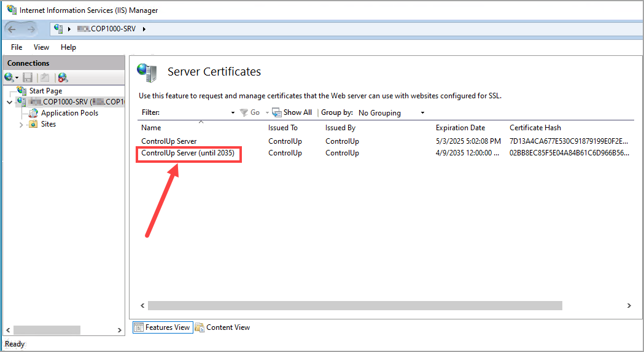
Task: Click the server icon in address bar
Action: [58, 28]
